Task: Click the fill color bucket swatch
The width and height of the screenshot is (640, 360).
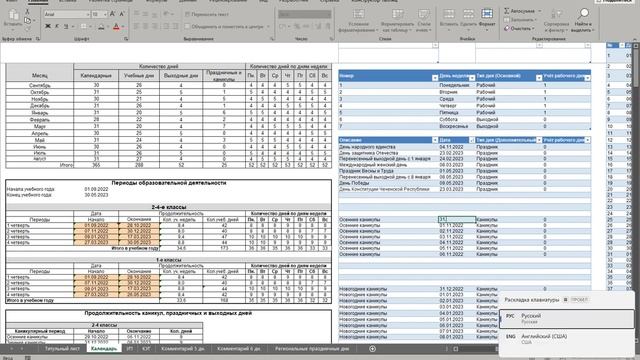Action: [101, 26]
